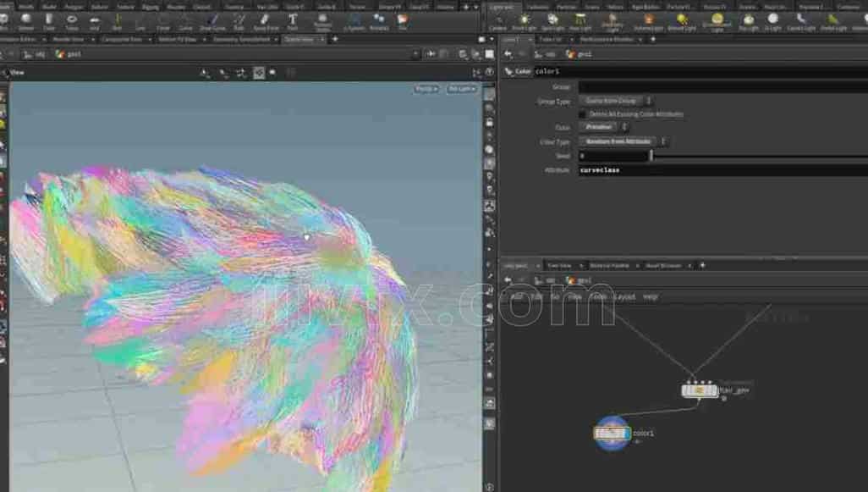Switch to the Motion FX View tab
Image resolution: width=868 pixels, height=492 pixels.
click(x=177, y=39)
